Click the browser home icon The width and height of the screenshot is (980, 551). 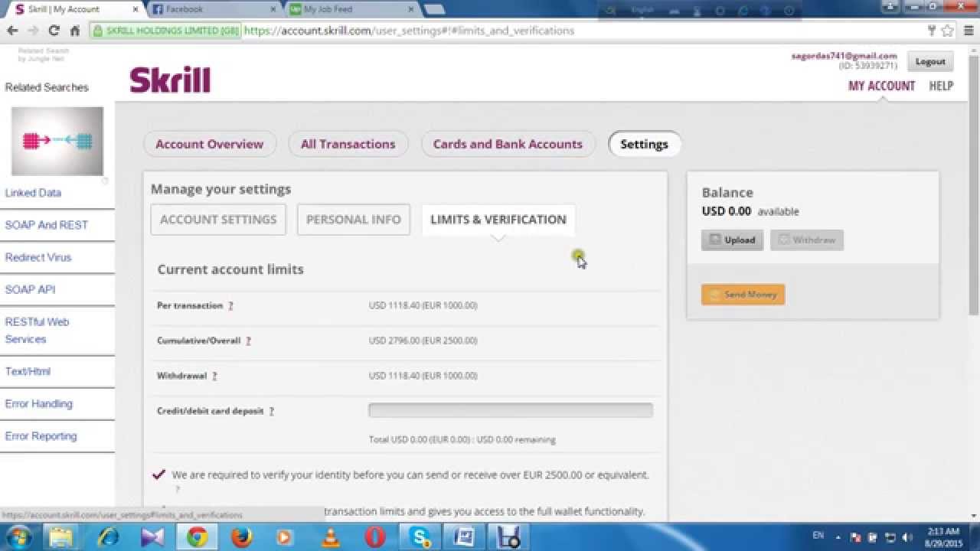[x=75, y=31]
